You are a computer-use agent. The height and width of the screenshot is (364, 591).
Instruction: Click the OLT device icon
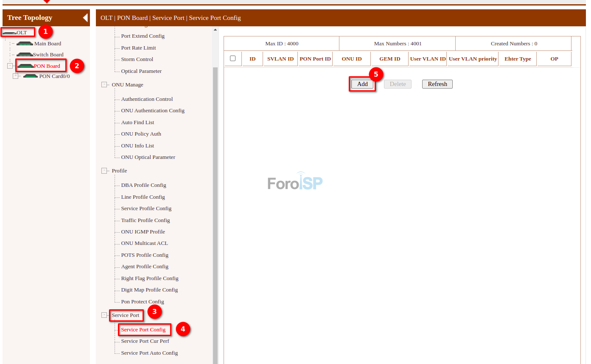[9, 33]
